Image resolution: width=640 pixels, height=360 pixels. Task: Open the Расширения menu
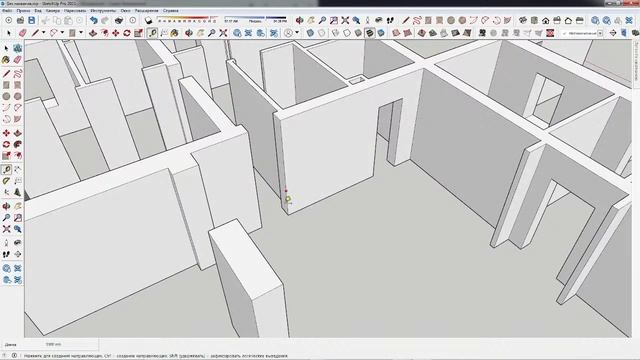[147, 11]
